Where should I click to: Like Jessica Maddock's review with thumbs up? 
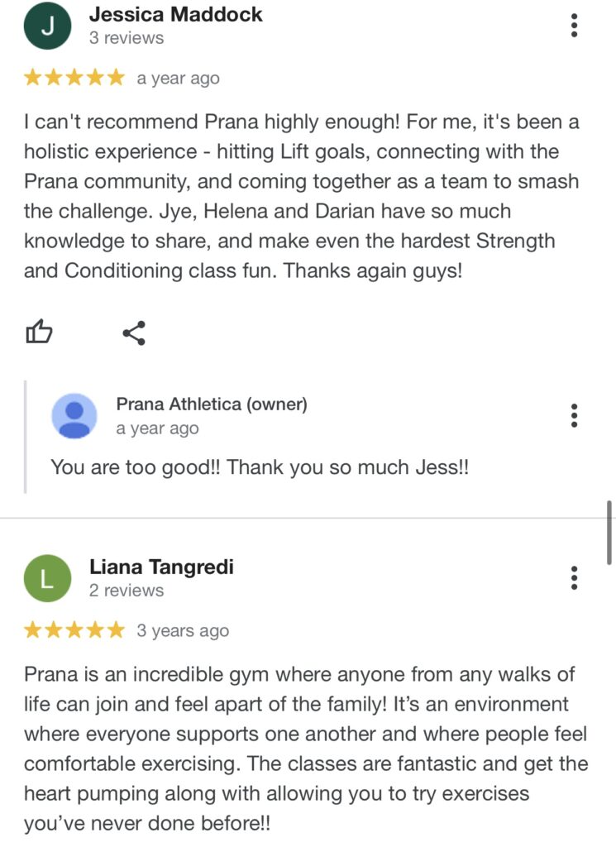coord(39,333)
